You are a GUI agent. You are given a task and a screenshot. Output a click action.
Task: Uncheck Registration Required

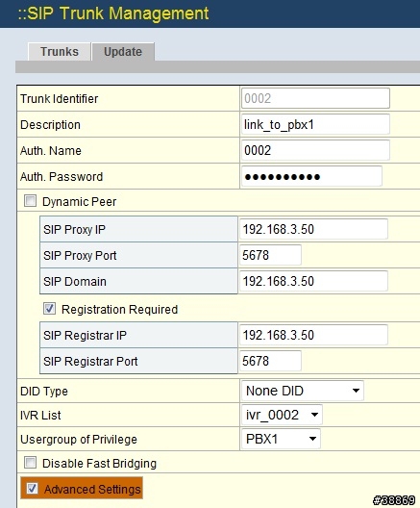pos(49,309)
